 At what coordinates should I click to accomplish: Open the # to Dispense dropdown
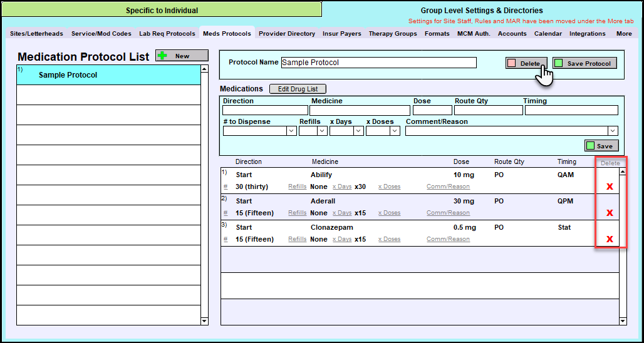291,131
